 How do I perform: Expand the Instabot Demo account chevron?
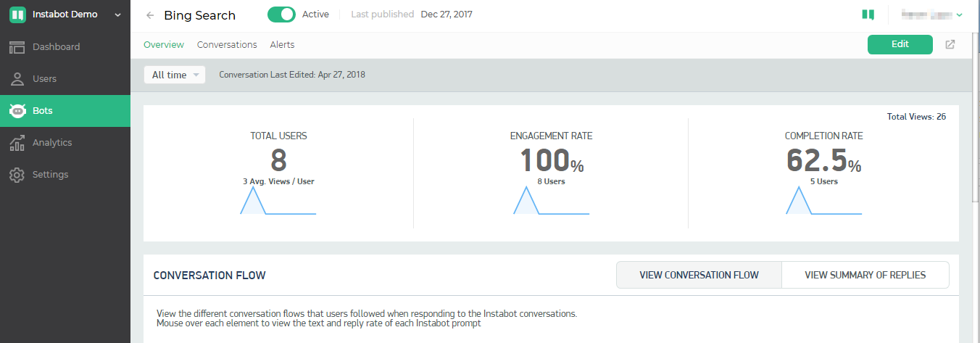[118, 15]
